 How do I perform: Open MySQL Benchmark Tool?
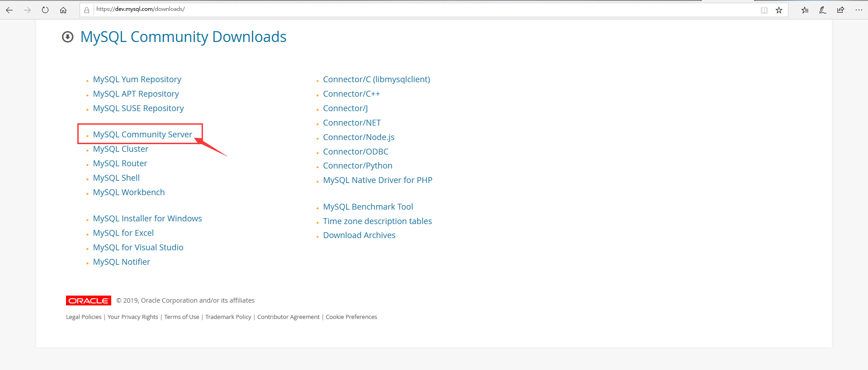coord(368,207)
